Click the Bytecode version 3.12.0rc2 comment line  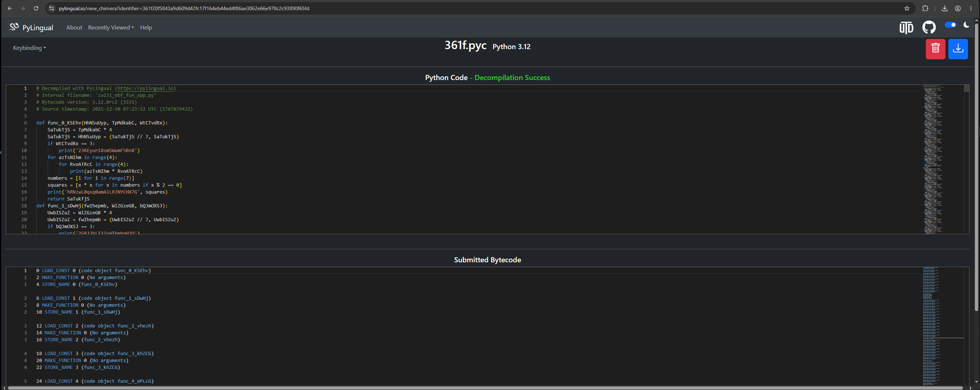coord(87,102)
